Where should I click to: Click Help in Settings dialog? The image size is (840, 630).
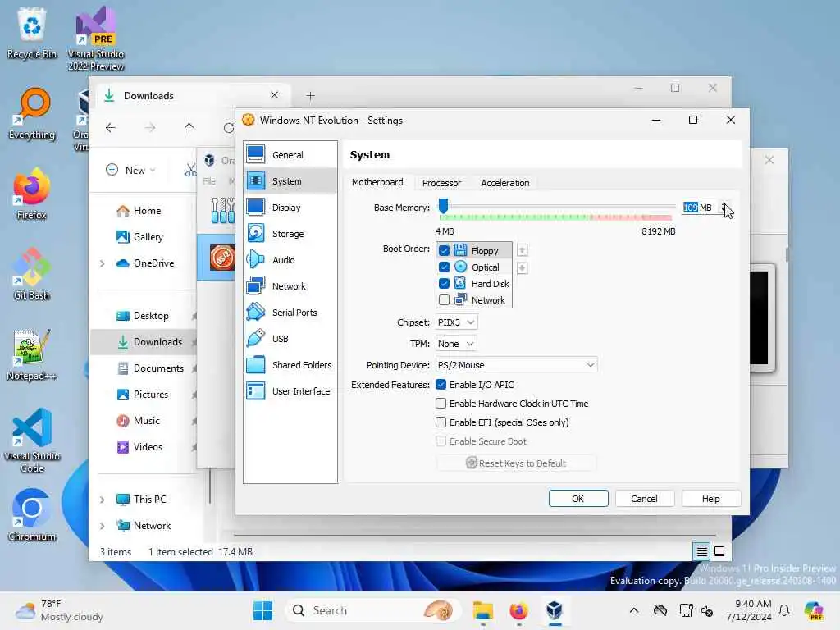point(711,499)
